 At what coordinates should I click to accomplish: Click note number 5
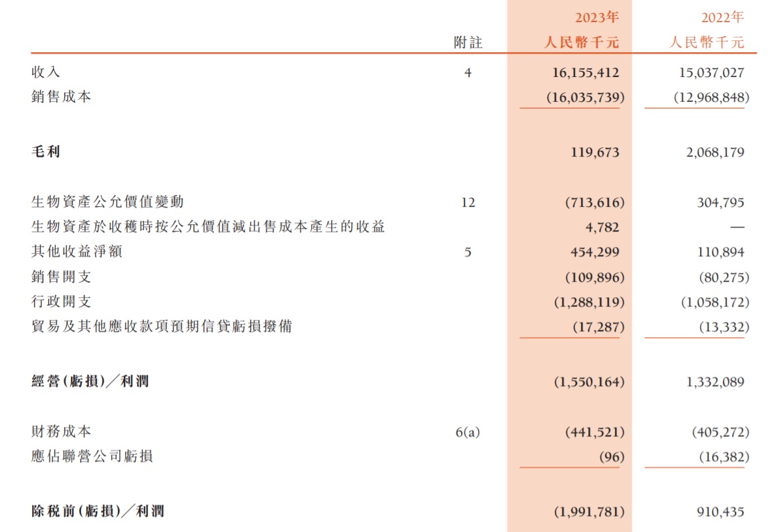click(x=468, y=252)
